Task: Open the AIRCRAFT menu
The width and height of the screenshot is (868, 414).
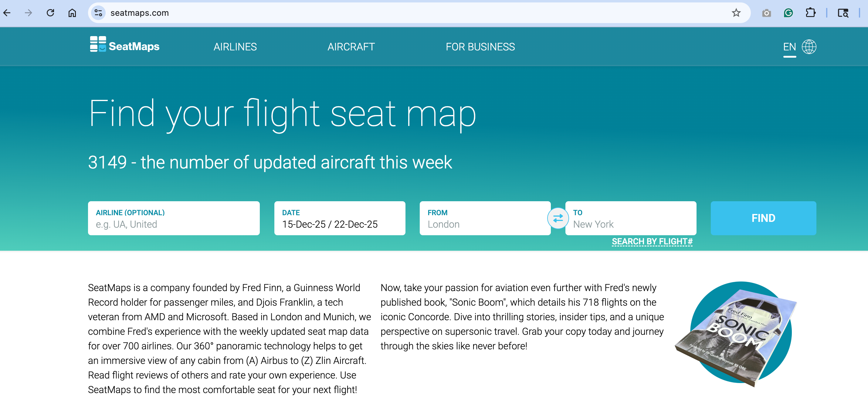Action: pyautogui.click(x=351, y=47)
